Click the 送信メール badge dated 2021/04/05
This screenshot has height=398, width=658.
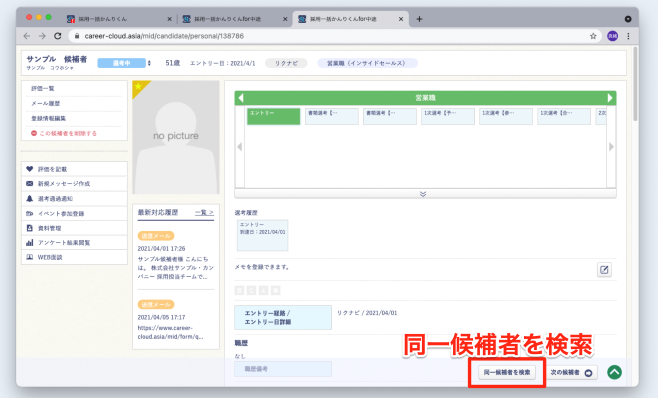point(156,304)
